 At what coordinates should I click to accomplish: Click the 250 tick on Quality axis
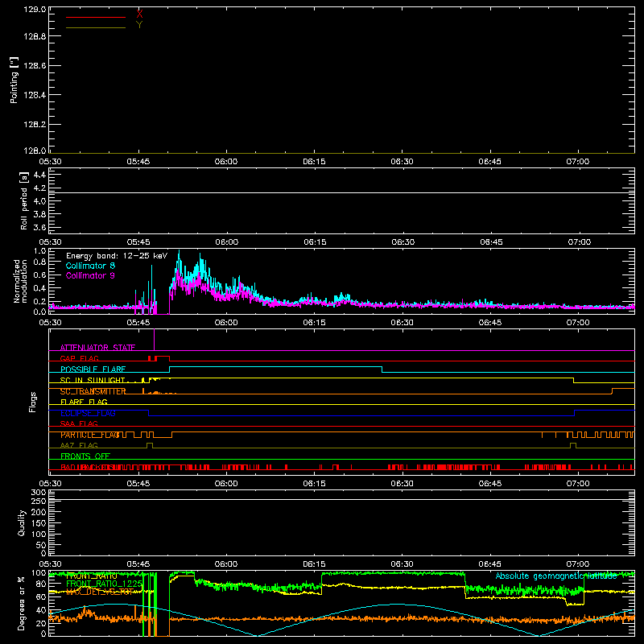pos(39,502)
